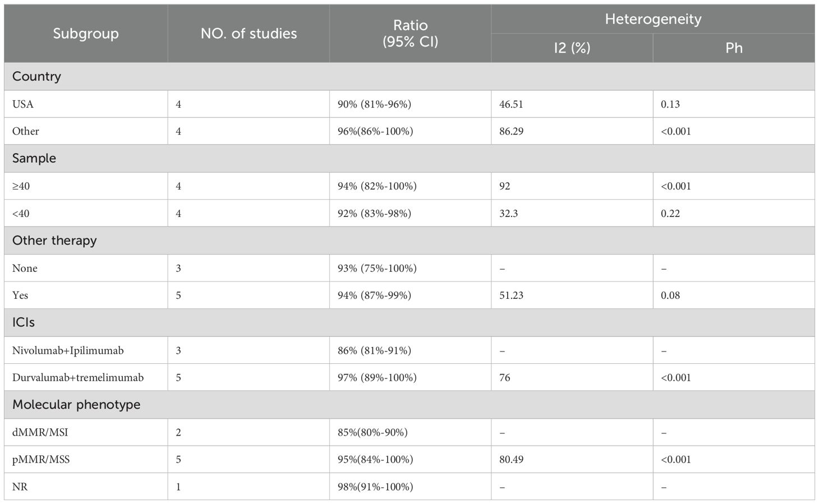
Task: Select the Sample section row
Action: point(409,158)
